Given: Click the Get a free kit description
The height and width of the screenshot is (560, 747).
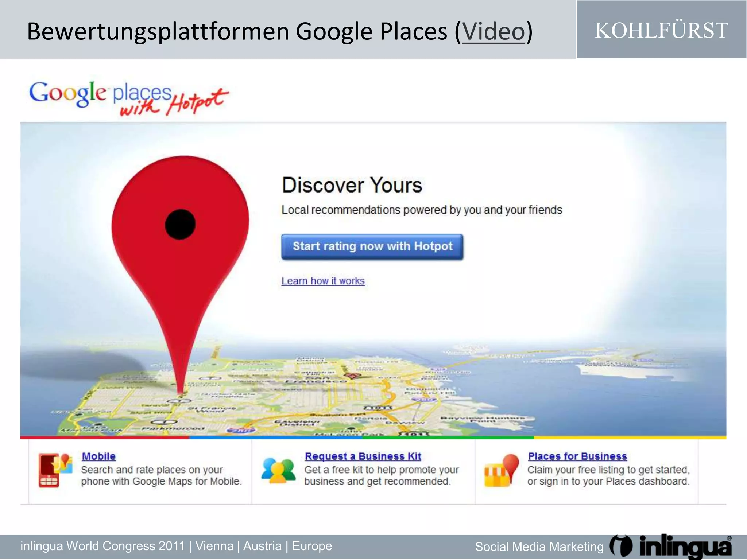Looking at the screenshot, I should tap(382, 475).
